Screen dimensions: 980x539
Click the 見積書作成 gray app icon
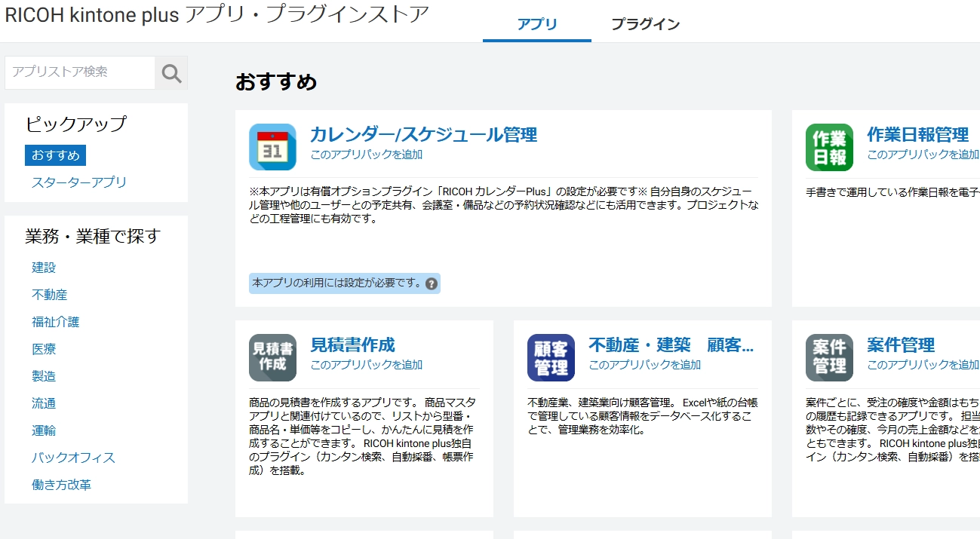[272, 357]
